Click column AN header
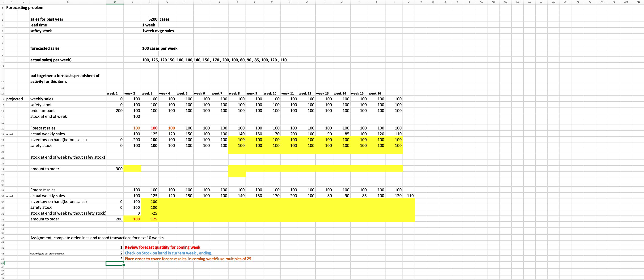 pyautogui.click(x=638, y=2)
